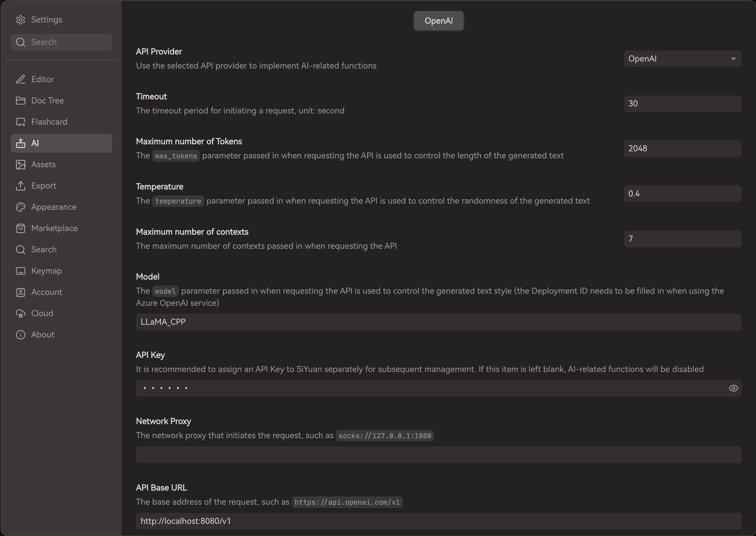
Task: Focus the Model name input field
Action: click(x=438, y=322)
